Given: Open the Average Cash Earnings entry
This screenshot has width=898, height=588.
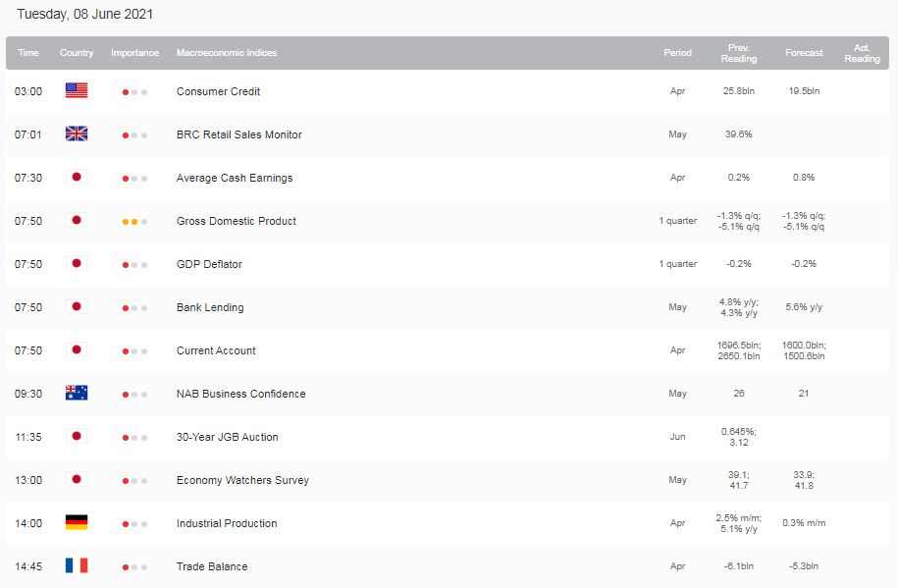Looking at the screenshot, I should (x=235, y=179).
